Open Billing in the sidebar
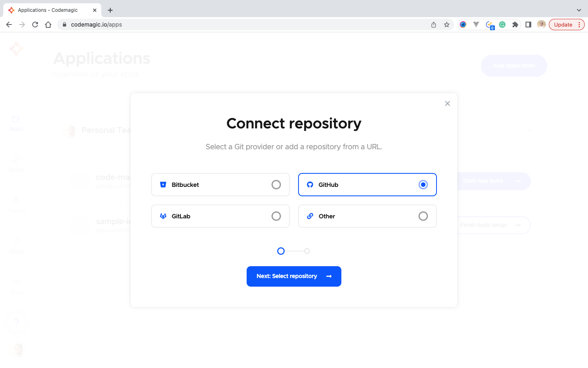This screenshot has height=368, width=588. coord(16,245)
